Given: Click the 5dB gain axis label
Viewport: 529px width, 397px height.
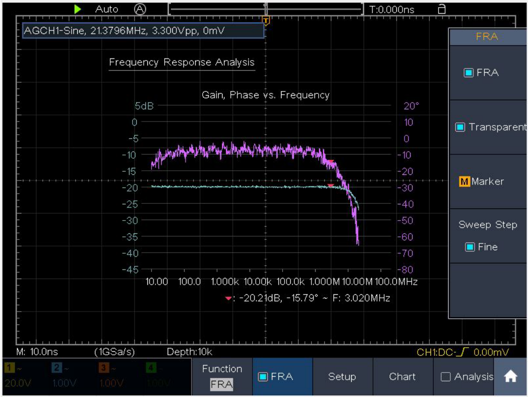Looking at the screenshot, I should pyautogui.click(x=144, y=106).
